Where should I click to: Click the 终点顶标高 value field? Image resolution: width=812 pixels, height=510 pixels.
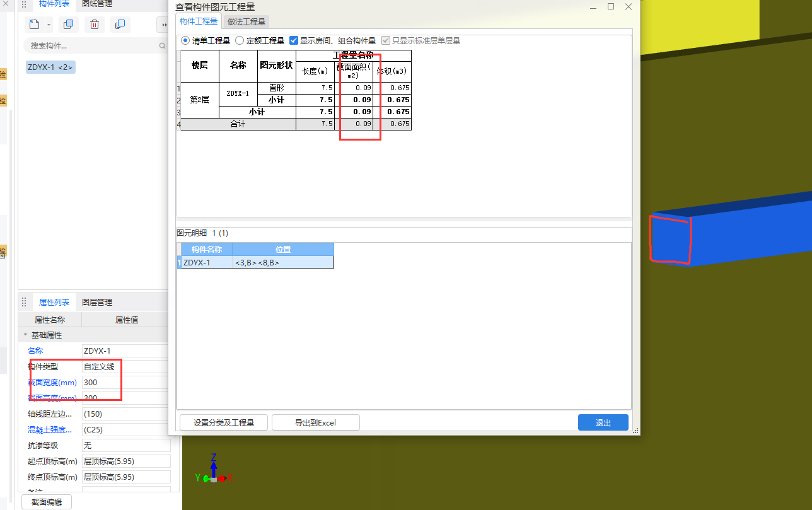click(x=125, y=477)
